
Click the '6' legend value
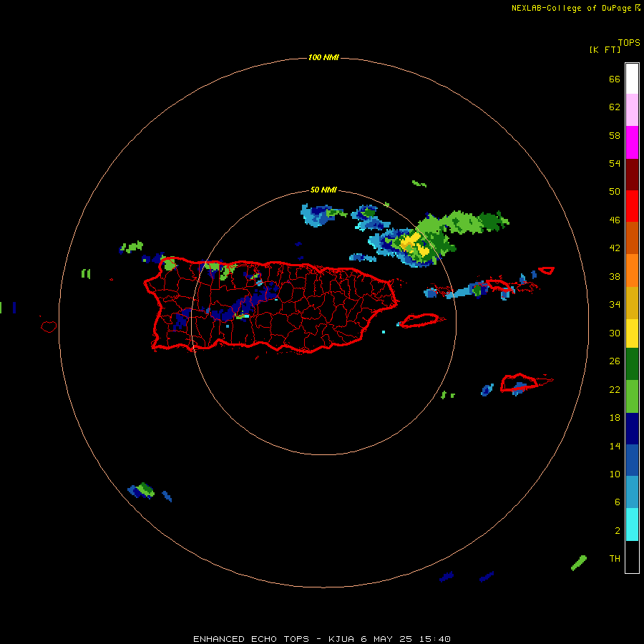point(617,502)
